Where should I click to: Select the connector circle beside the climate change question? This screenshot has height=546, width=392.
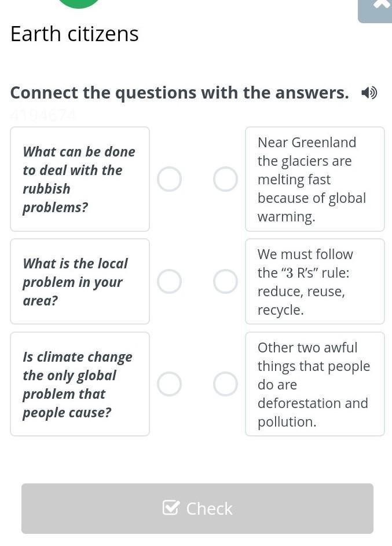click(x=170, y=384)
